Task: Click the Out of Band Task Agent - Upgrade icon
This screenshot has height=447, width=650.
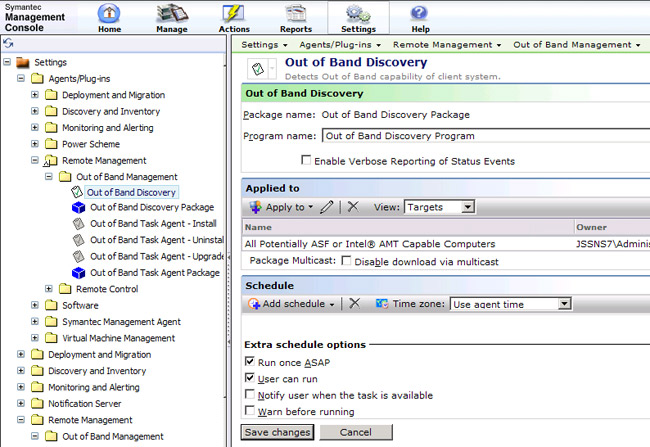Action: point(78,256)
